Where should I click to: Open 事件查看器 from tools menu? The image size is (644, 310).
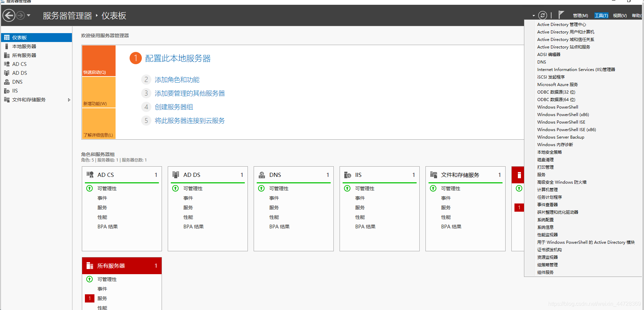(547, 205)
